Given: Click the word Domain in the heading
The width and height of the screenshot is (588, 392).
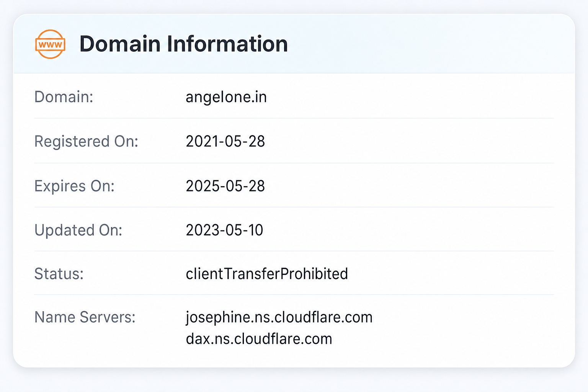Looking at the screenshot, I should [x=120, y=44].
